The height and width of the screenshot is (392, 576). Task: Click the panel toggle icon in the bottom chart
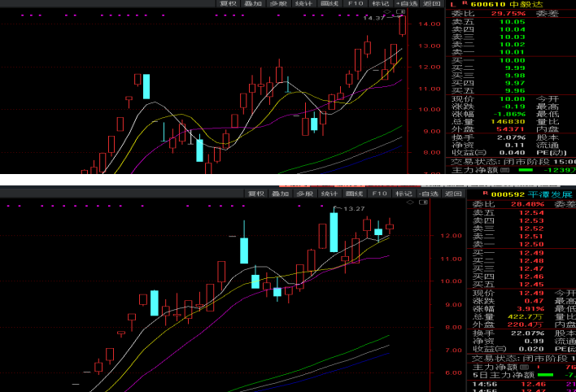pyautogui.click(x=424, y=202)
